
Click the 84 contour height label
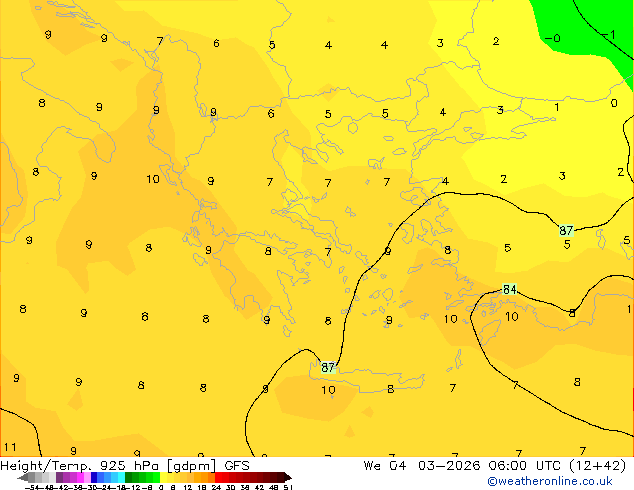509,289
